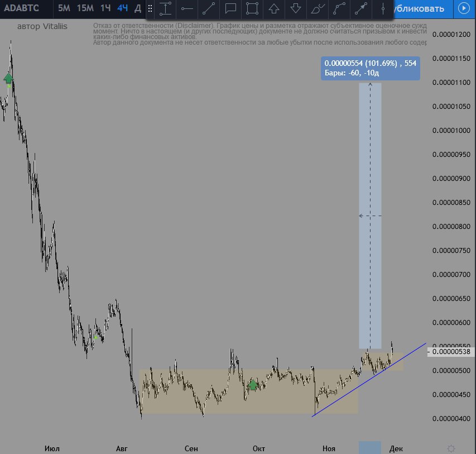Select the rectangle drawing tool
Image resolution: width=476 pixels, height=454 pixels.
pyautogui.click(x=252, y=8)
